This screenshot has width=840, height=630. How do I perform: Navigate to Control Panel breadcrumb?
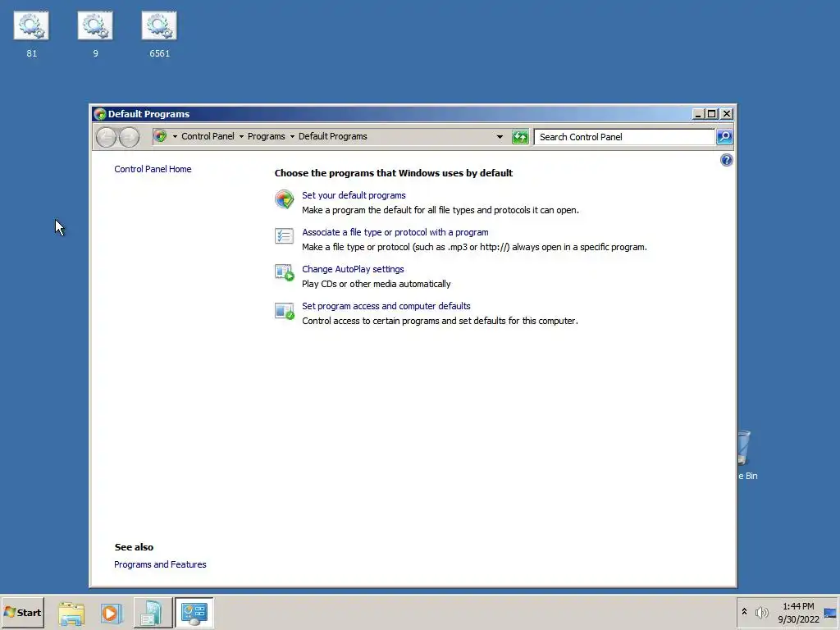pos(208,136)
